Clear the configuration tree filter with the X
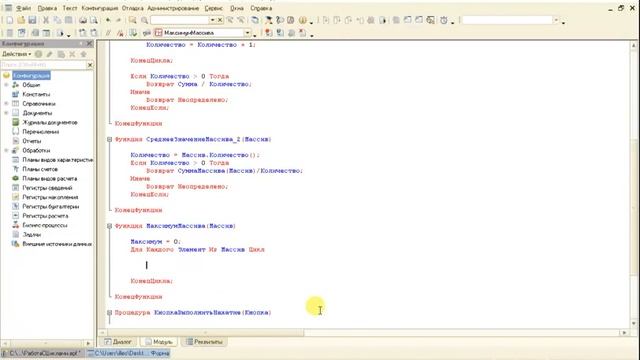 pos(90,65)
